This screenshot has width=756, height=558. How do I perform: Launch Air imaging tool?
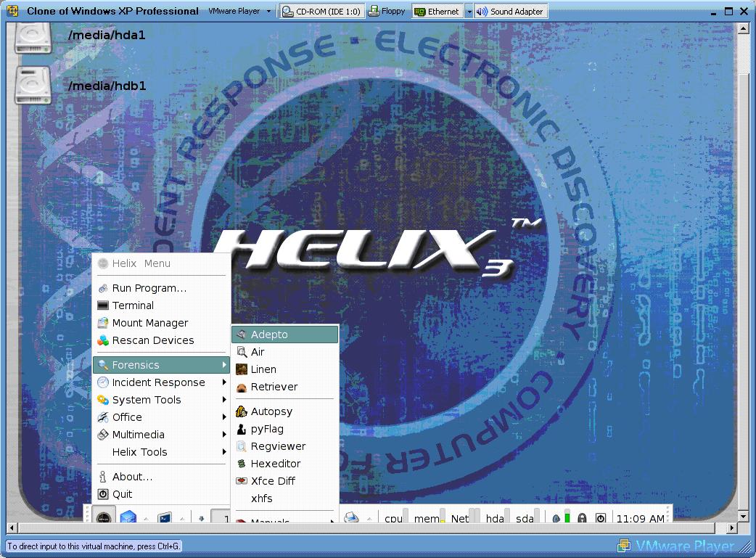tap(285, 352)
